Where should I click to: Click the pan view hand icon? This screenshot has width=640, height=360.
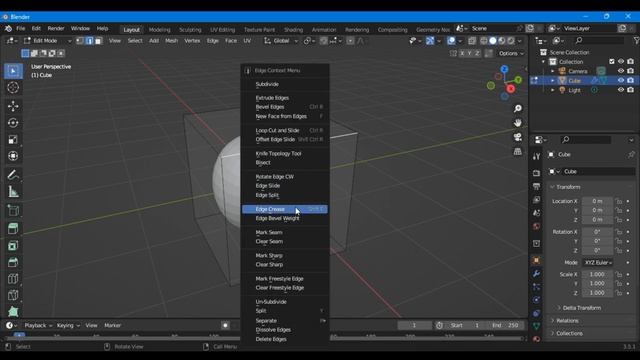(x=518, y=123)
